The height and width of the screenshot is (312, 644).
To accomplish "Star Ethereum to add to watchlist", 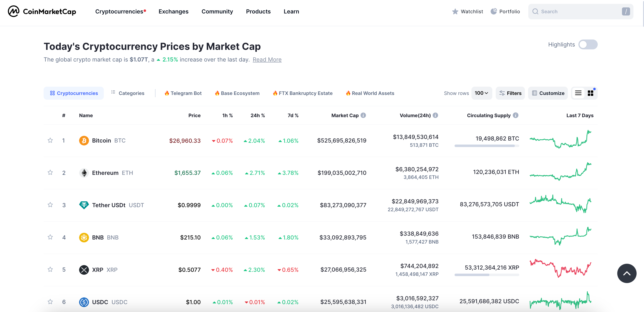I will click(50, 173).
